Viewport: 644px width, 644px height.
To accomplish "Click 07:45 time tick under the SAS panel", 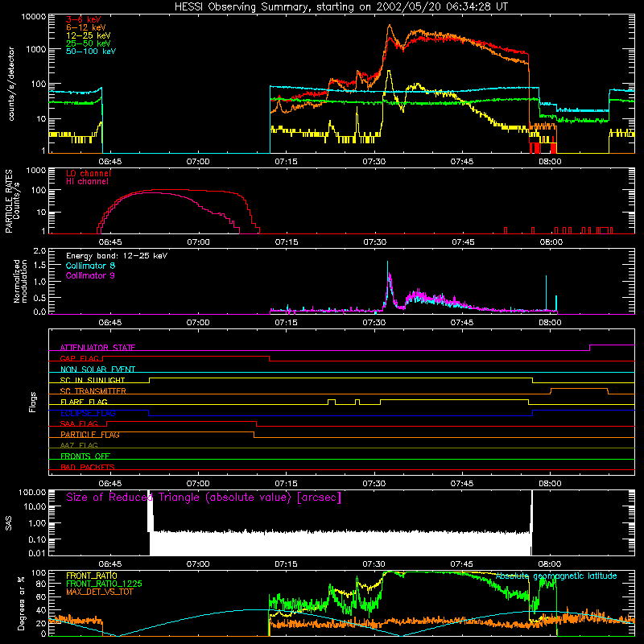I will (x=461, y=564).
